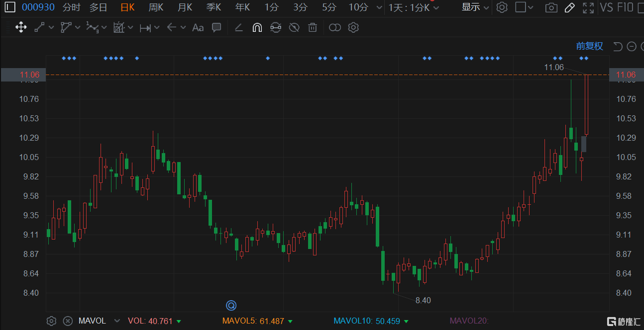The width and height of the screenshot is (644, 330).
Task: Delete drawings with the trash icon
Action: pos(313,27)
